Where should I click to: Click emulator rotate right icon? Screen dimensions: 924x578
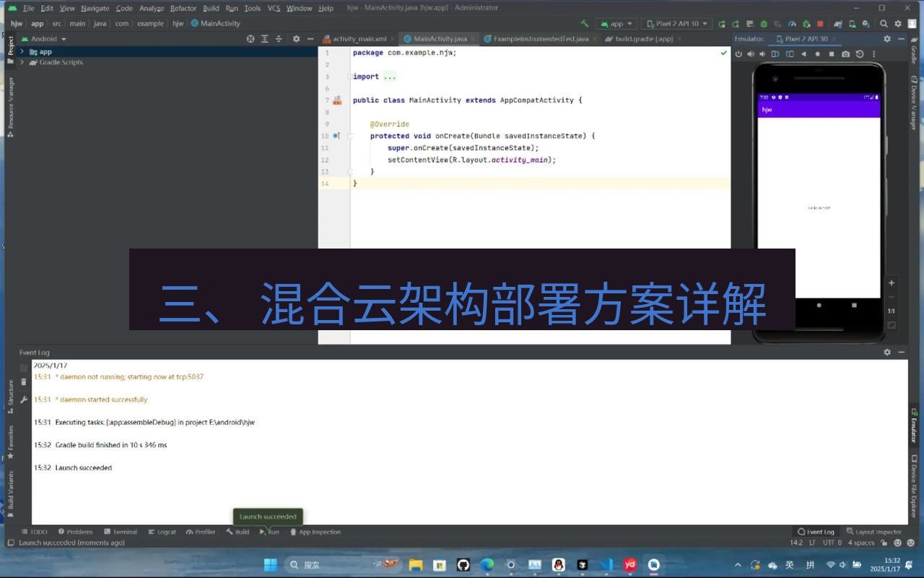point(790,53)
